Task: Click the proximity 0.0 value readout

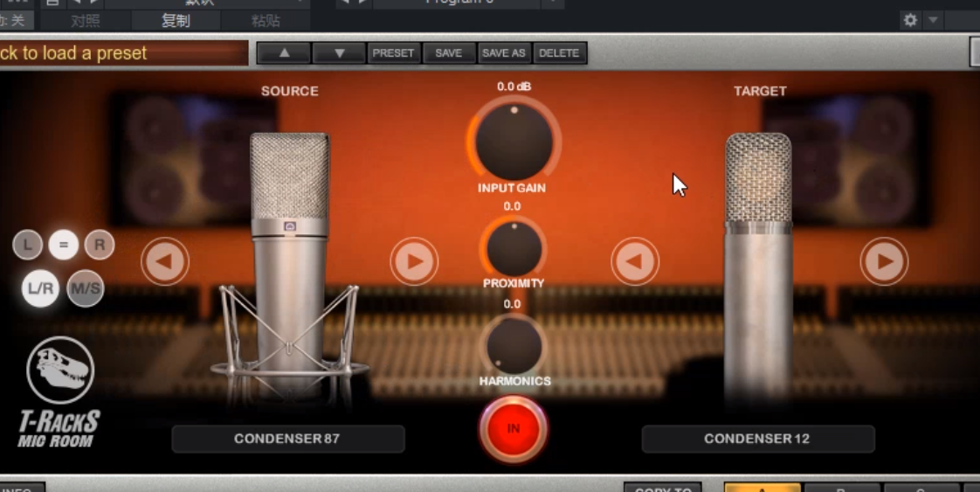Action: point(512,206)
